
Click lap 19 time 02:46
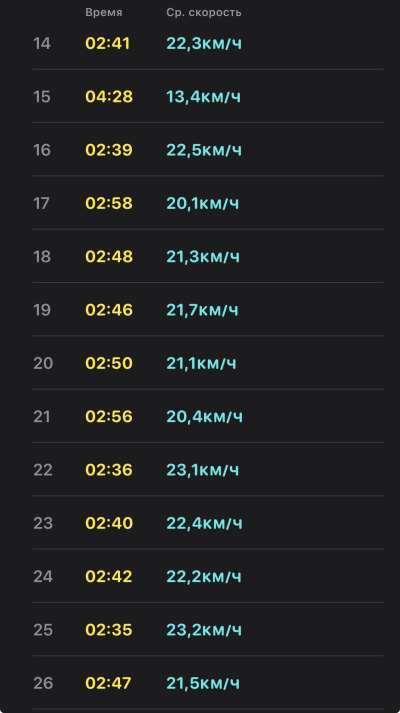109,310
